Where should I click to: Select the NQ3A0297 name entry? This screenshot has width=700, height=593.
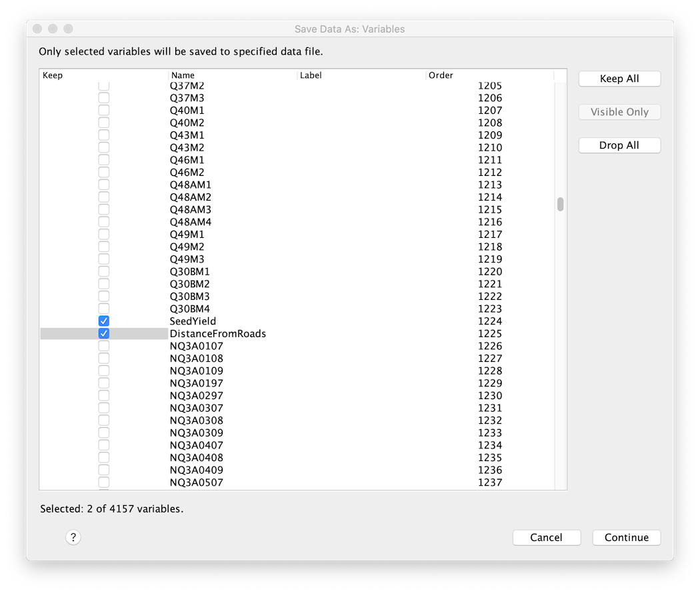click(197, 396)
